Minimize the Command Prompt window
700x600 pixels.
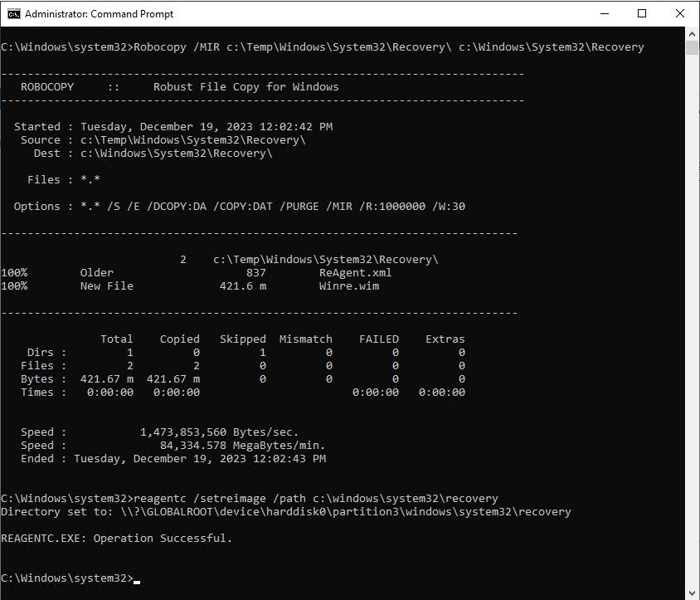(x=605, y=14)
